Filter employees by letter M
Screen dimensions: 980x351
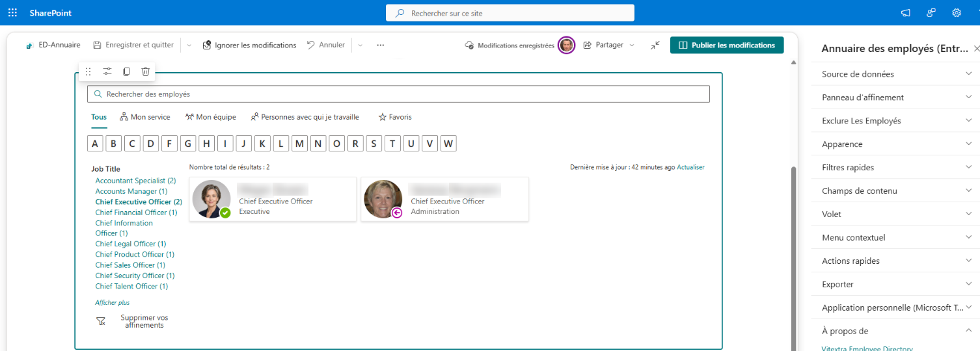point(299,144)
